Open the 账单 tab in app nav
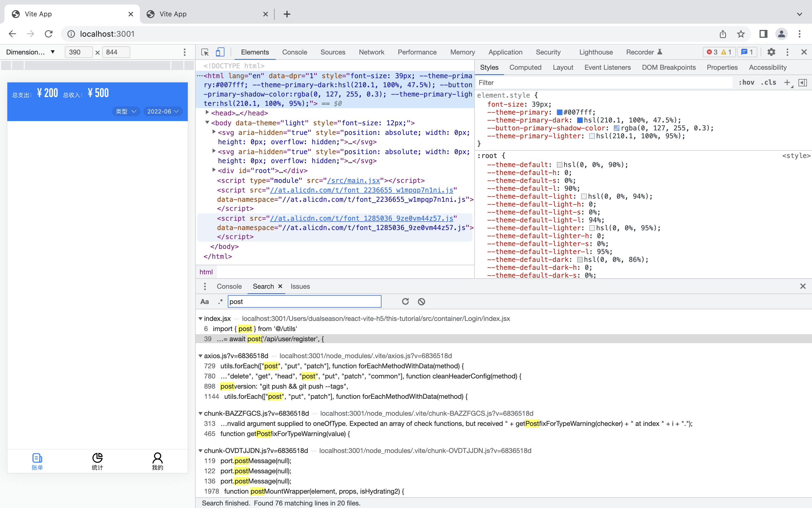The height and width of the screenshot is (508, 812). click(x=37, y=461)
